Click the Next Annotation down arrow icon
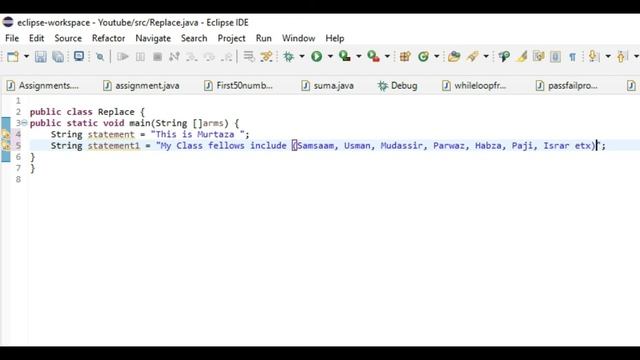Screen dimensions: 640x360 pos(594,56)
